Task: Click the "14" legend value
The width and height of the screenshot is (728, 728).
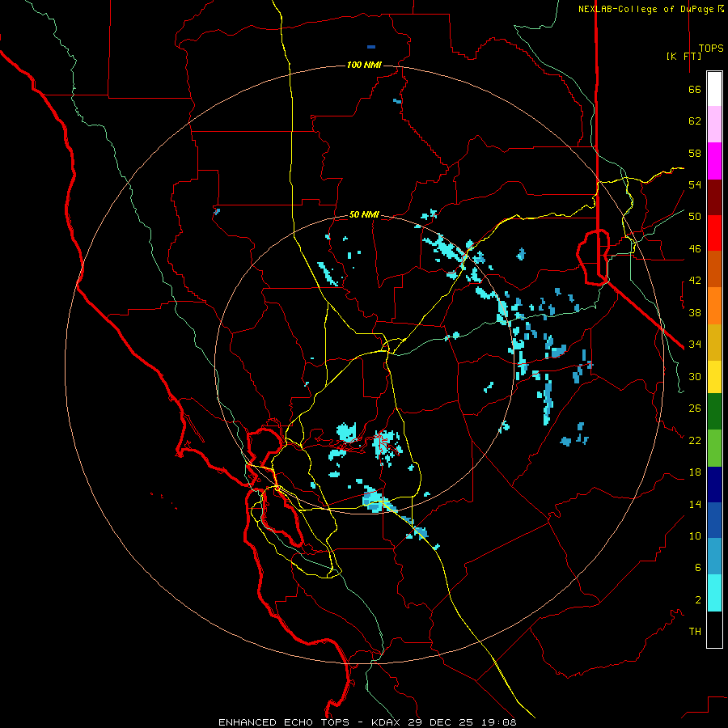Action: (x=695, y=505)
